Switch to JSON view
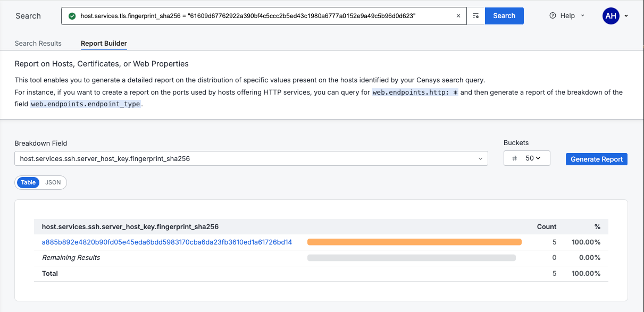 pyautogui.click(x=53, y=182)
